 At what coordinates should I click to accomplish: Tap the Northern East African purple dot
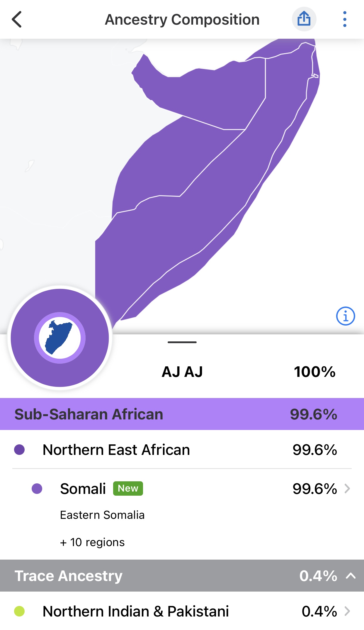point(19,450)
